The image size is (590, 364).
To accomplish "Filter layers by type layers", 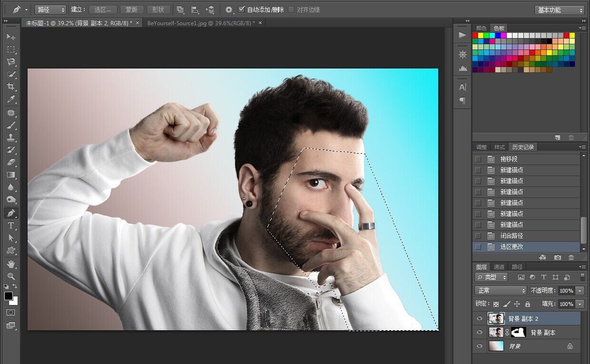I will (x=544, y=277).
